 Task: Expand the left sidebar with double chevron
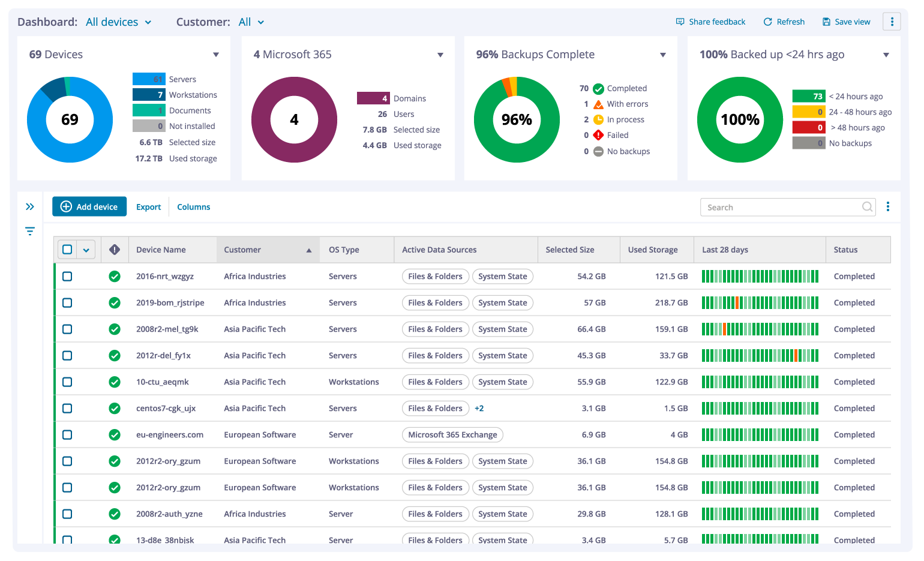click(x=30, y=207)
